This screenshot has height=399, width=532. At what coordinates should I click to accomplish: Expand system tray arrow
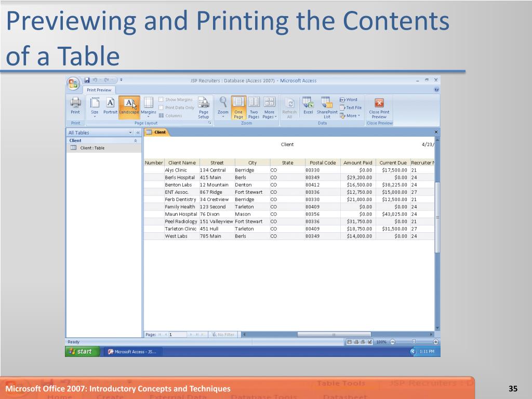tap(413, 352)
